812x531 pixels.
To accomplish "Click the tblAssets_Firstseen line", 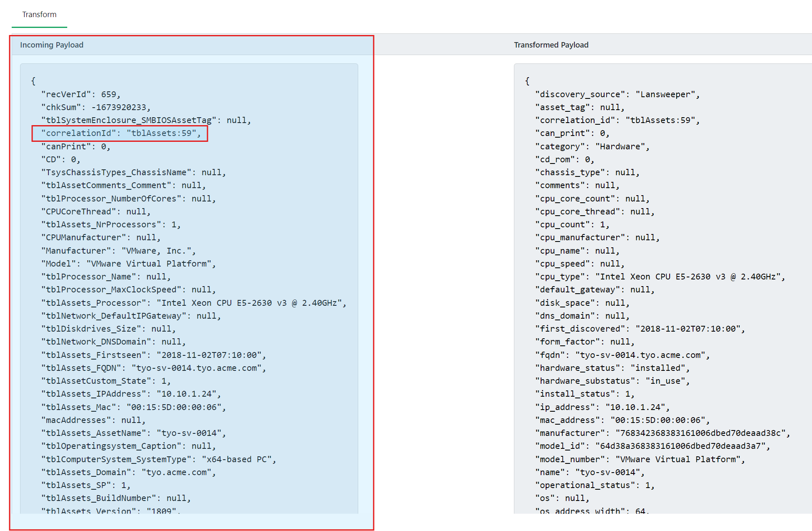I will click(154, 355).
